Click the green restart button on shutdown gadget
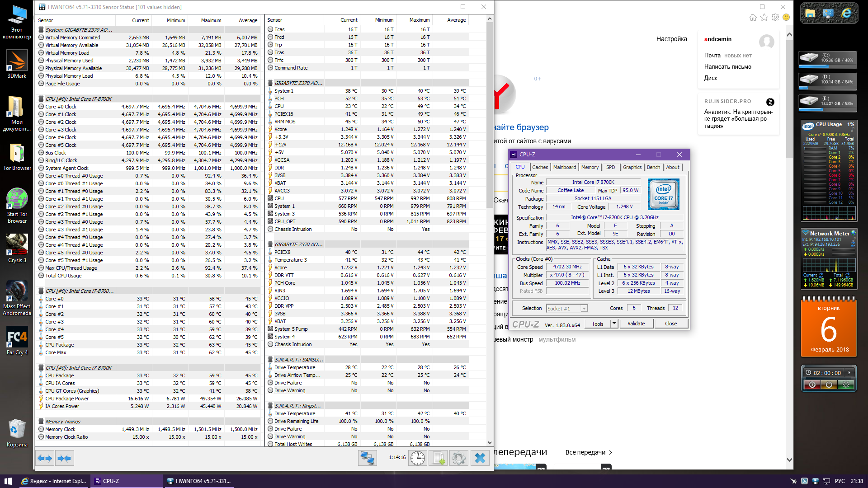868x488 pixels. pyautogui.click(x=845, y=385)
